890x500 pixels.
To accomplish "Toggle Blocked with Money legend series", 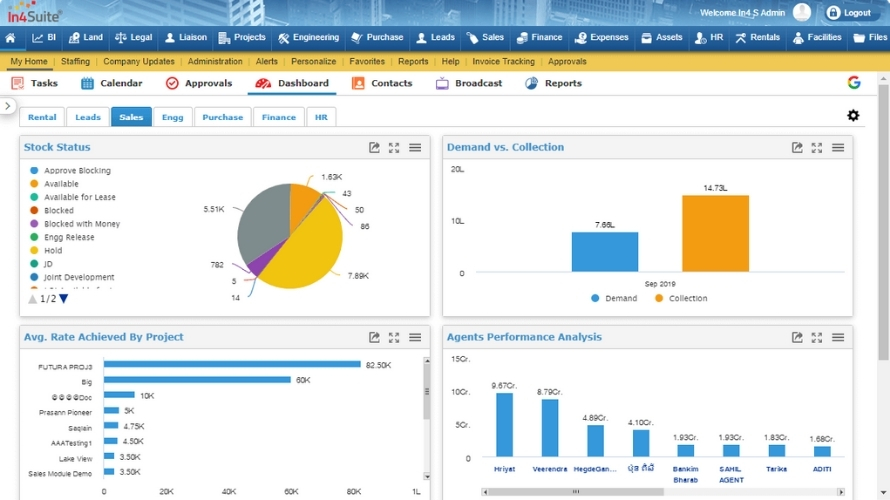I will pos(75,224).
